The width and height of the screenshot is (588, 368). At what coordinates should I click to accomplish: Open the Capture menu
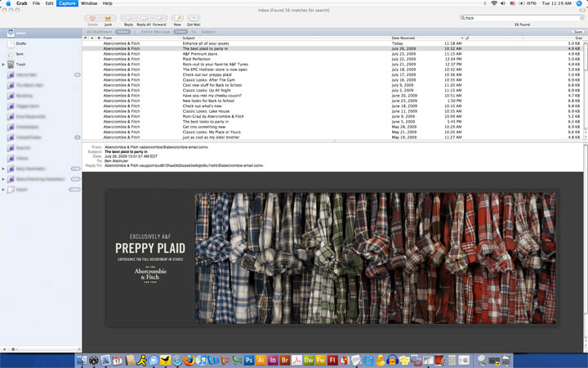(x=67, y=3)
